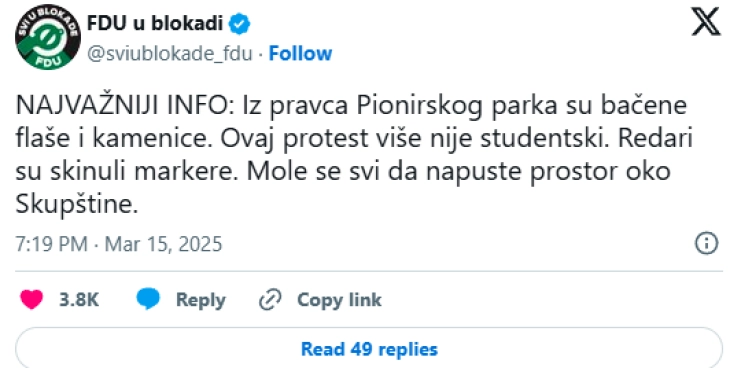The height and width of the screenshot is (368, 730).
Task: Open the FDU u blokadi display name
Action: (155, 23)
